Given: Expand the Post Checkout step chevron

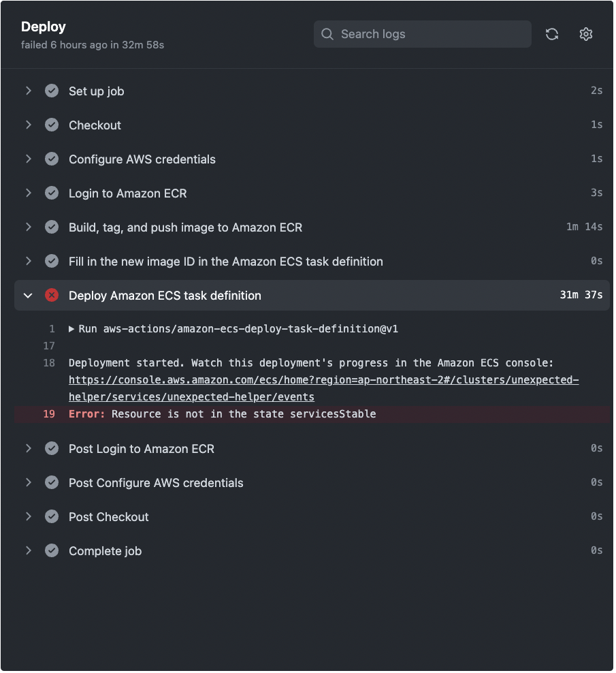Looking at the screenshot, I should [x=29, y=517].
